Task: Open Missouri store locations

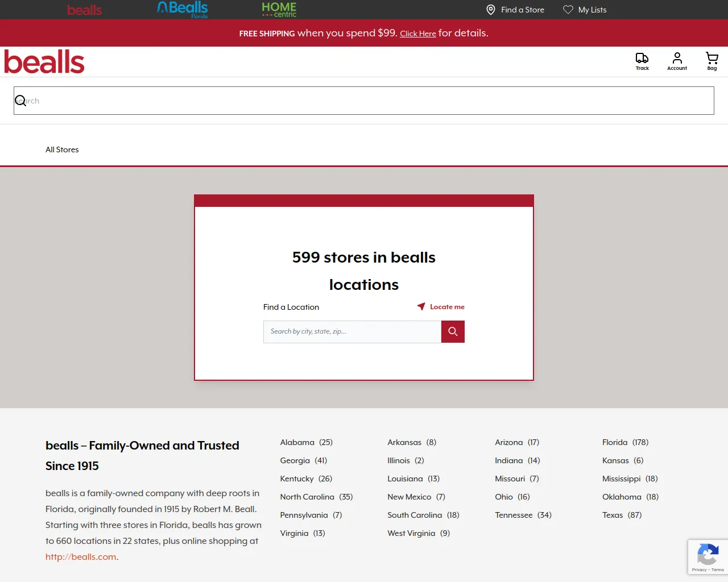Action: click(517, 479)
